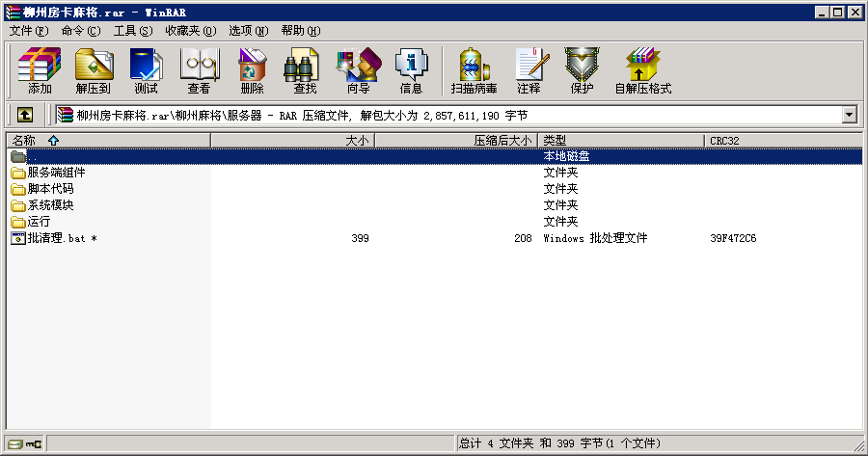The height and width of the screenshot is (456, 868).
Task: Click the 删除 (Delete) toolbar icon
Action: pyautogui.click(x=252, y=71)
